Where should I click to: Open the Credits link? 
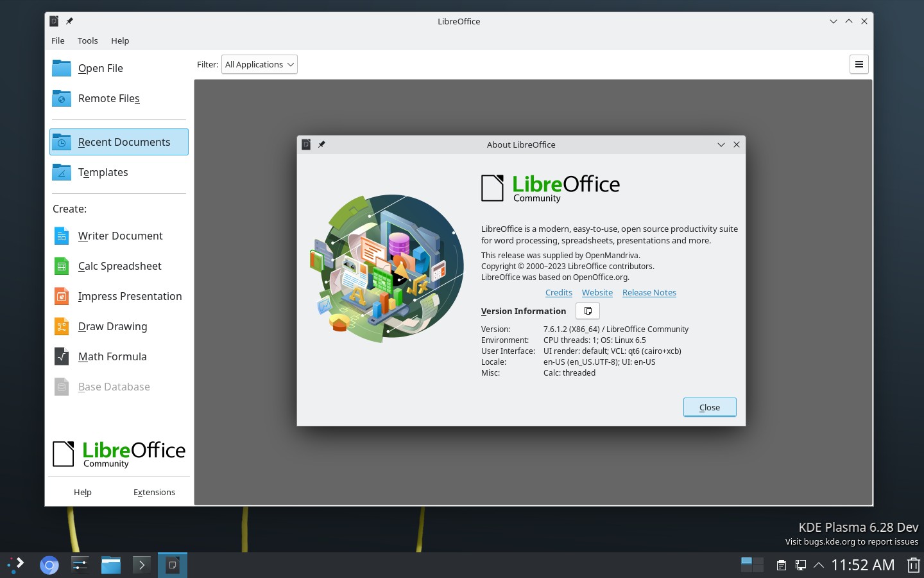(x=558, y=292)
